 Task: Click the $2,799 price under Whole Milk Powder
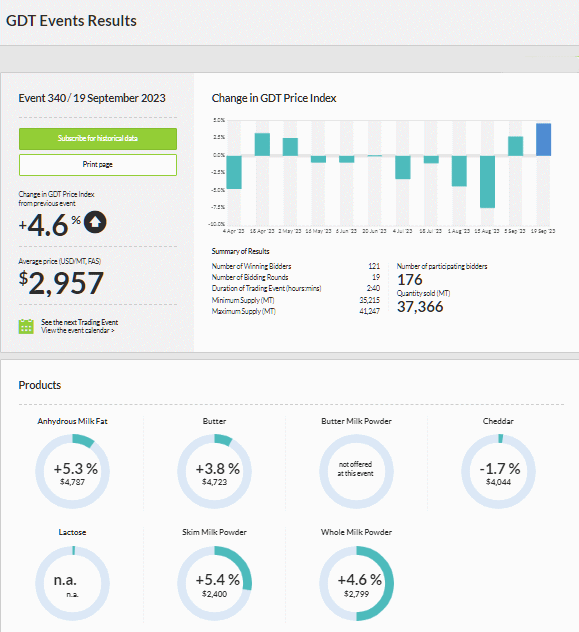coord(356,594)
